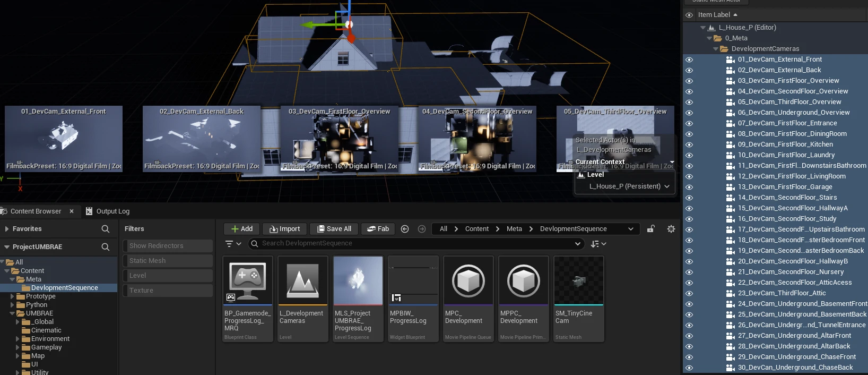Click the green translate gizmo arrow
This screenshot has width=868, height=375.
click(x=309, y=24)
